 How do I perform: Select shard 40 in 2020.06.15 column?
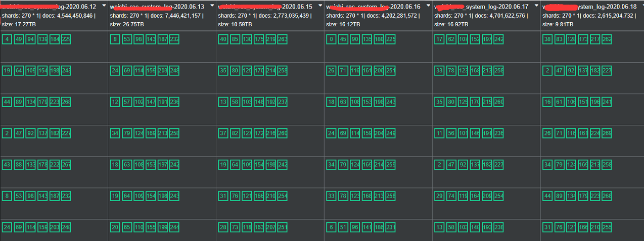click(223, 39)
